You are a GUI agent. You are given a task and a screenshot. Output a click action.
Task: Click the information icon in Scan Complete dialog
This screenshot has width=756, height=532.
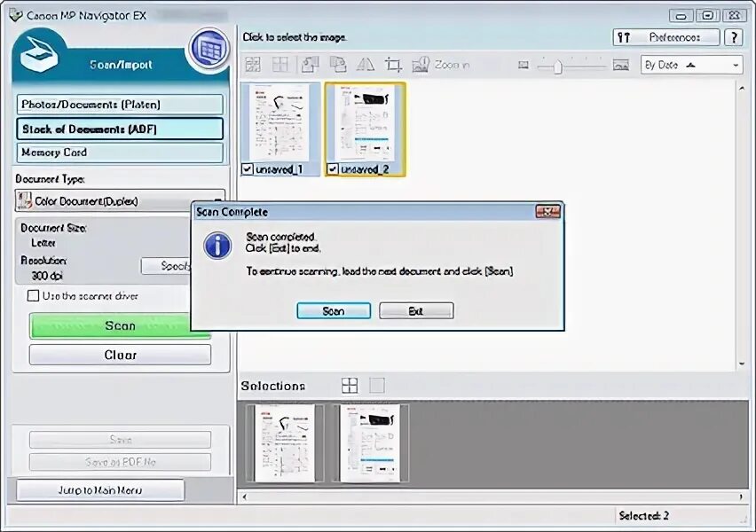pos(217,246)
